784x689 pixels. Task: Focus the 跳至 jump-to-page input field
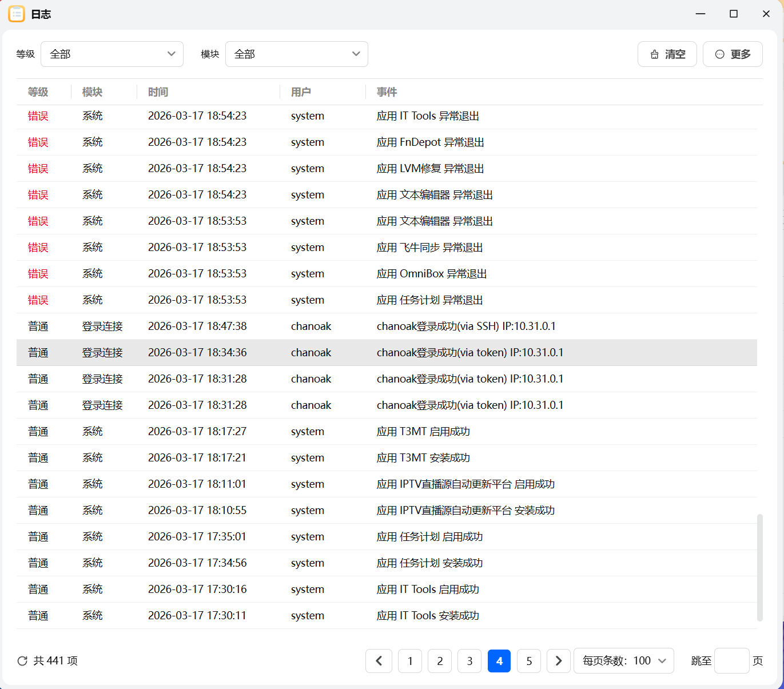pyautogui.click(x=732, y=661)
